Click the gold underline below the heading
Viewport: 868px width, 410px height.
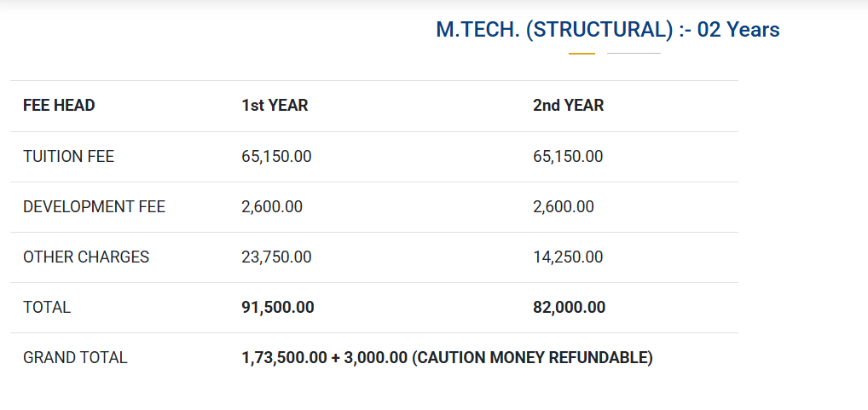click(582, 53)
